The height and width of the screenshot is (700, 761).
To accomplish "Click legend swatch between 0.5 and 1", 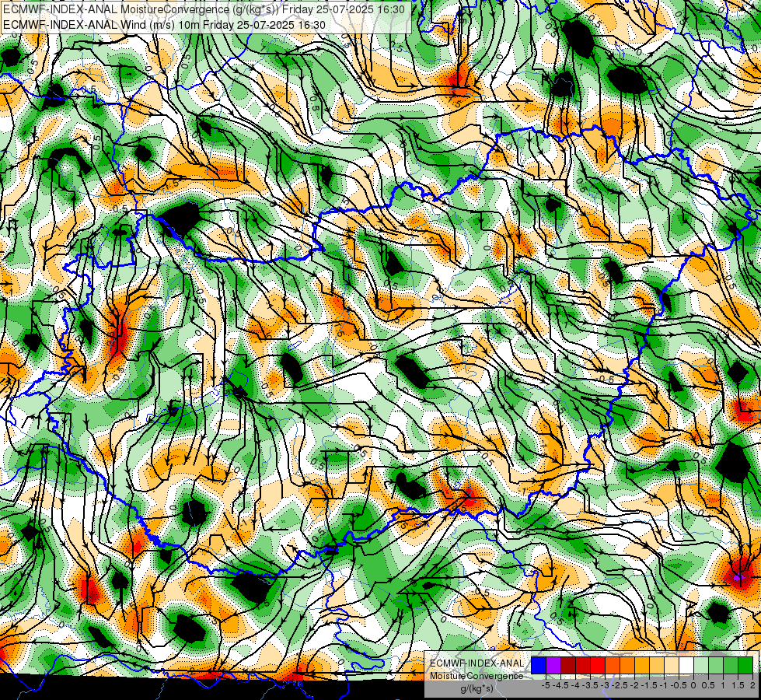I will click(x=716, y=666).
